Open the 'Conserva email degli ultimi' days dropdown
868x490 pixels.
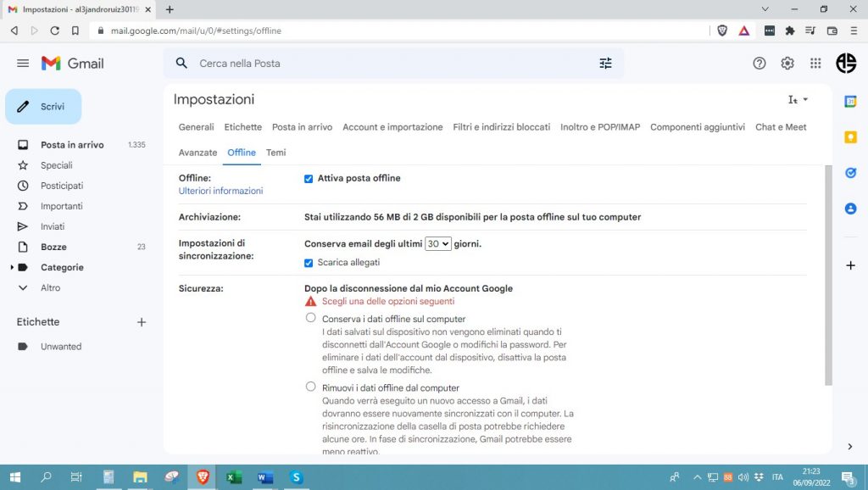[x=438, y=243]
